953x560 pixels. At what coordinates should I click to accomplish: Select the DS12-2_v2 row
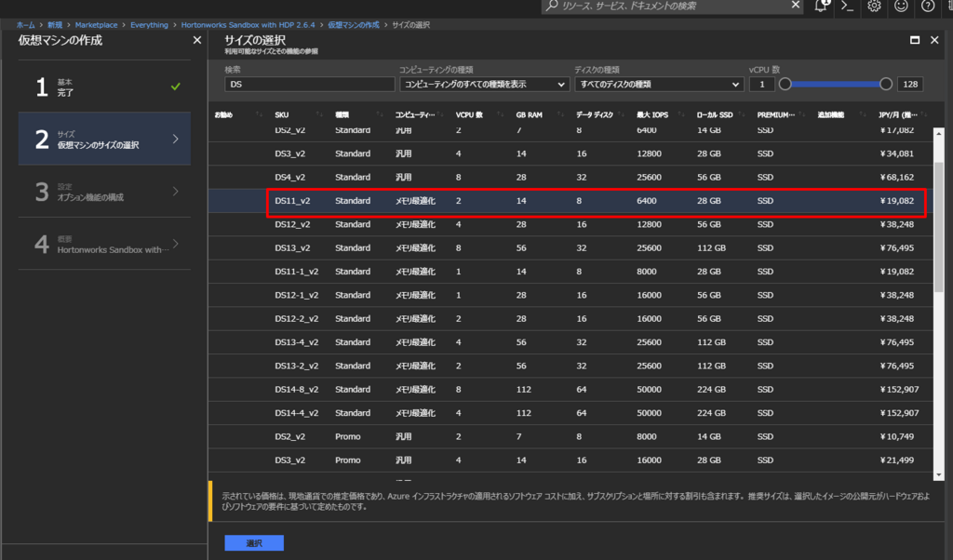click(571, 319)
